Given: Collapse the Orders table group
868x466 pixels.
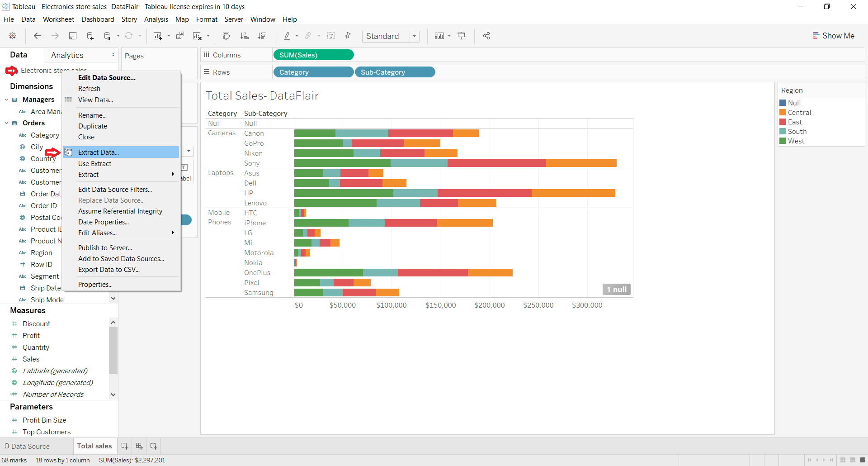Looking at the screenshot, I should 6,123.
